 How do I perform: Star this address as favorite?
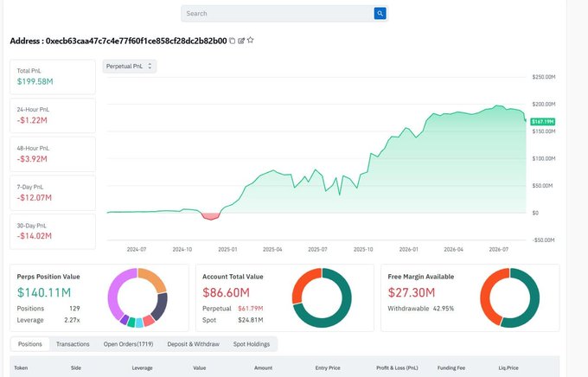251,40
